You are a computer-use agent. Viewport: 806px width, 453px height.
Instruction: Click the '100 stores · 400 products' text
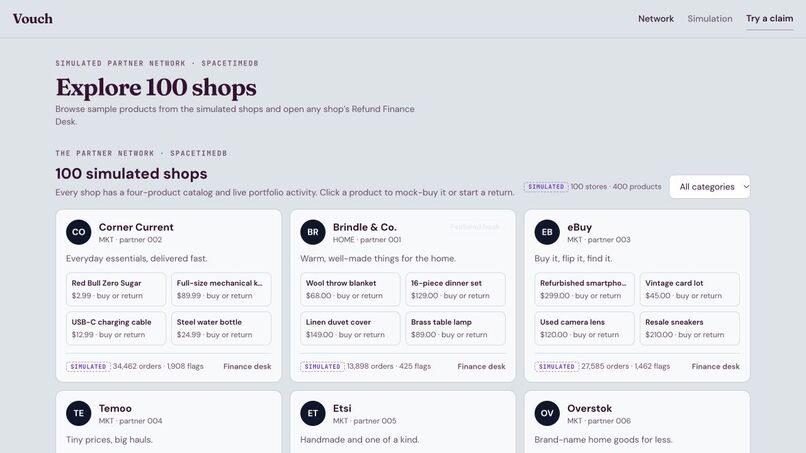(x=616, y=187)
